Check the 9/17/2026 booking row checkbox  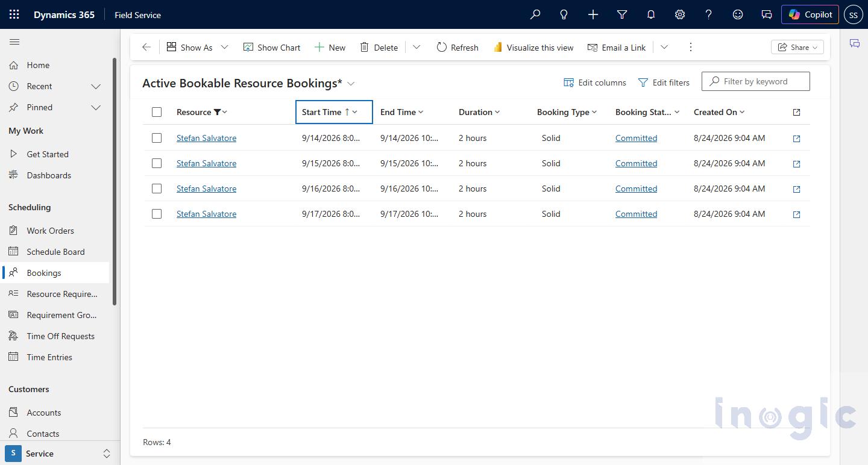coord(157,214)
